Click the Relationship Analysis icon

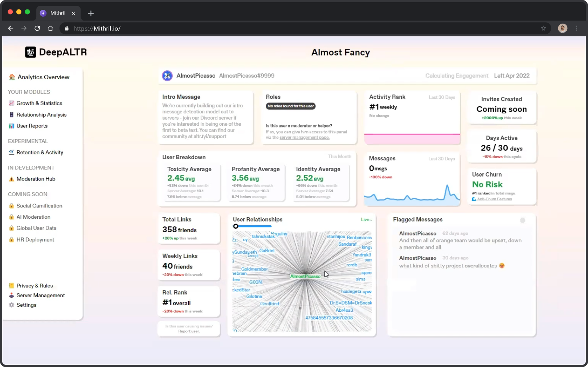point(12,114)
